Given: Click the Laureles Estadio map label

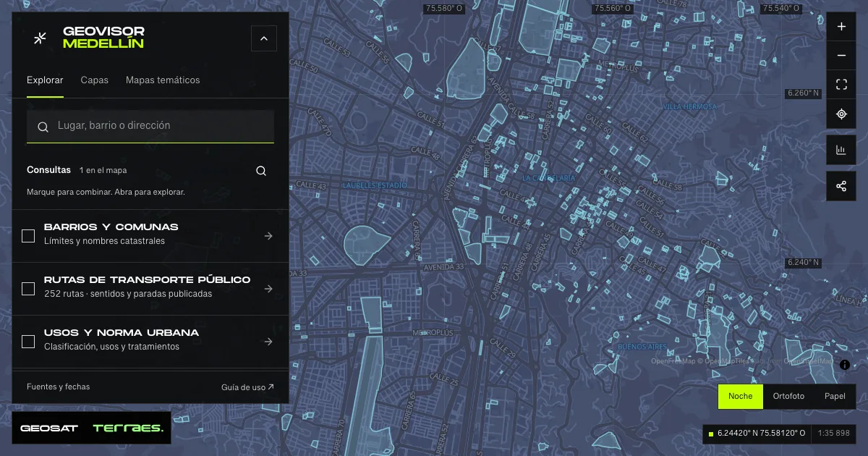Looking at the screenshot, I should click(x=375, y=185).
